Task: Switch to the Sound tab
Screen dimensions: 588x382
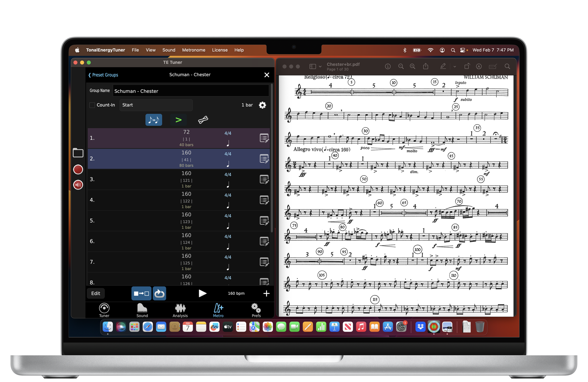Action: (x=142, y=310)
